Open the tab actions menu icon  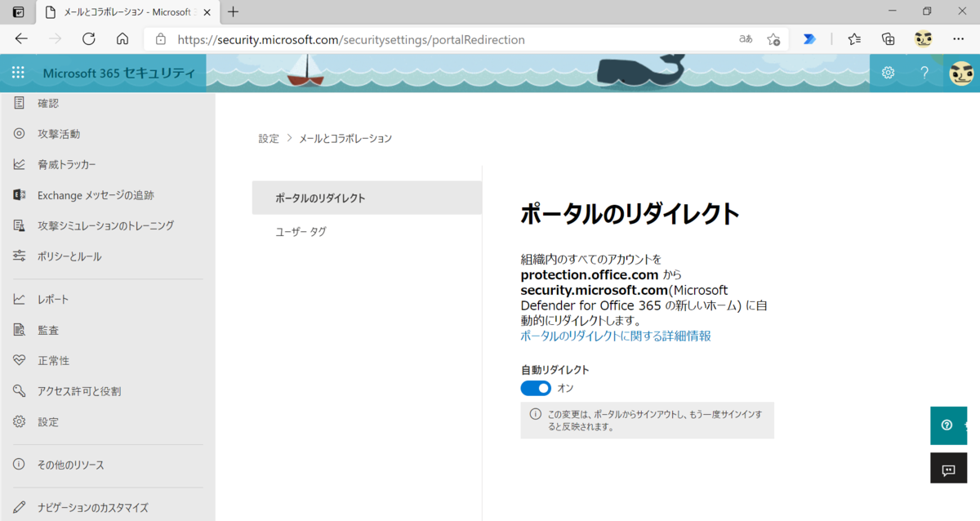[18, 12]
